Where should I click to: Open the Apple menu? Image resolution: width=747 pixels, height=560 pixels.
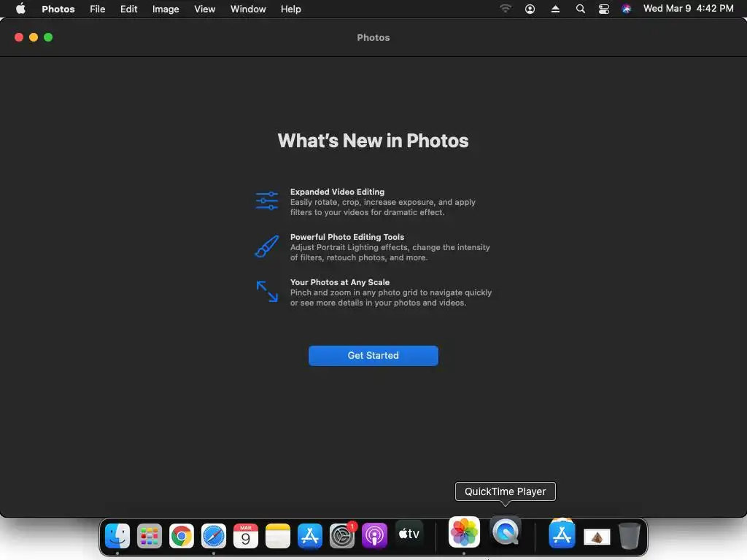click(20, 9)
